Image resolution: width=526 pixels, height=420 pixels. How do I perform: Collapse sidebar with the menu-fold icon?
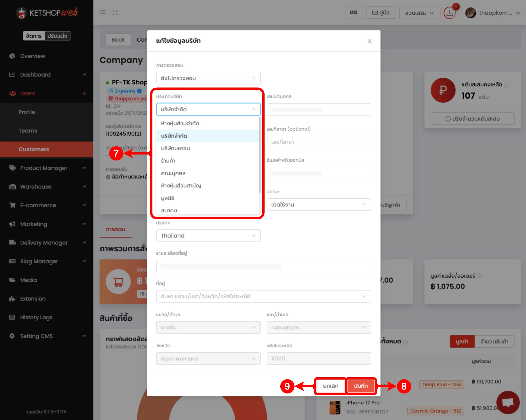coord(103,13)
